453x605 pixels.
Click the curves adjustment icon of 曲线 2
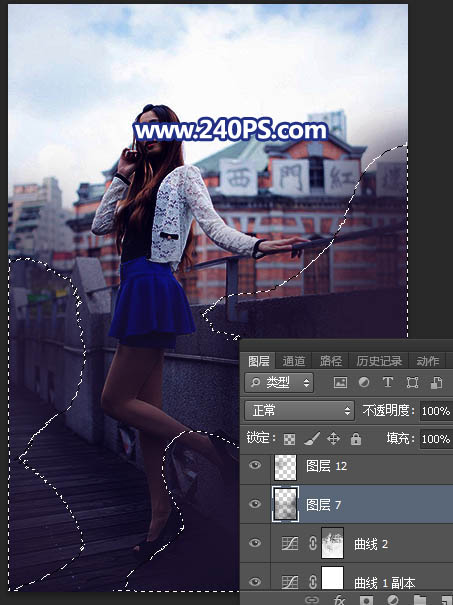290,544
